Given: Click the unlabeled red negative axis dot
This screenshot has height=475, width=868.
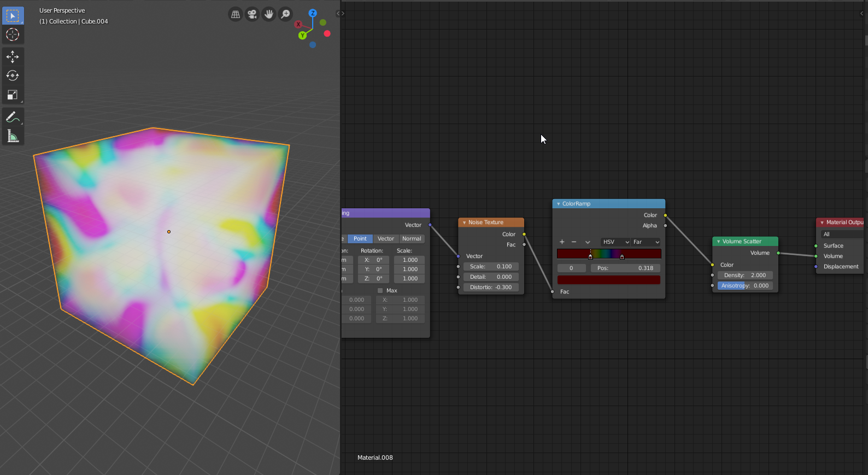Looking at the screenshot, I should (x=327, y=33).
